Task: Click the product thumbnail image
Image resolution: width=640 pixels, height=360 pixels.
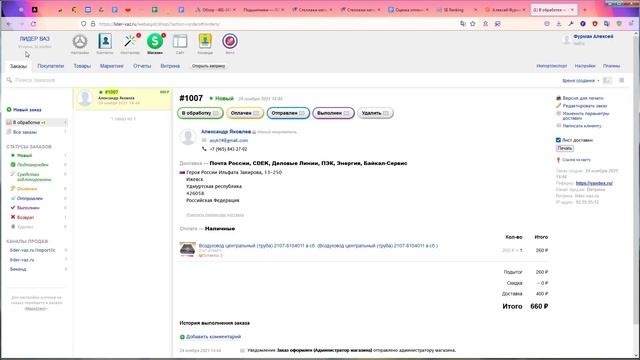Action: pyautogui.click(x=188, y=249)
